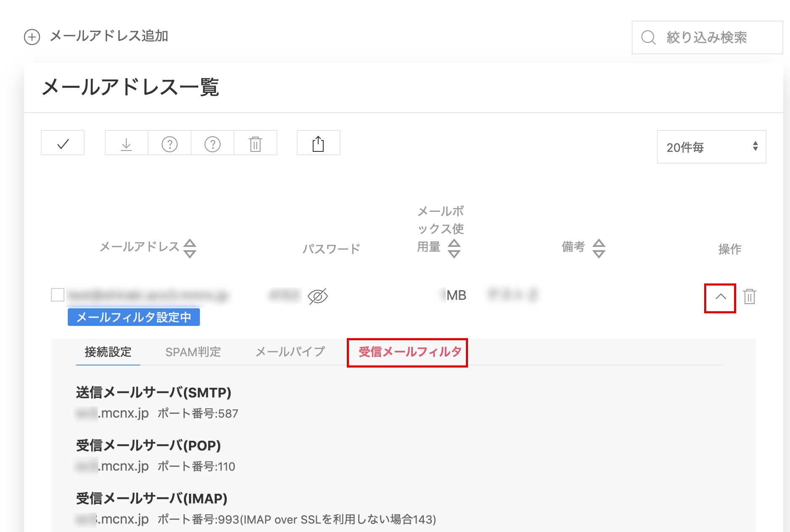Click the select-all checkmark button
This screenshot has width=790, height=532.
63,143
